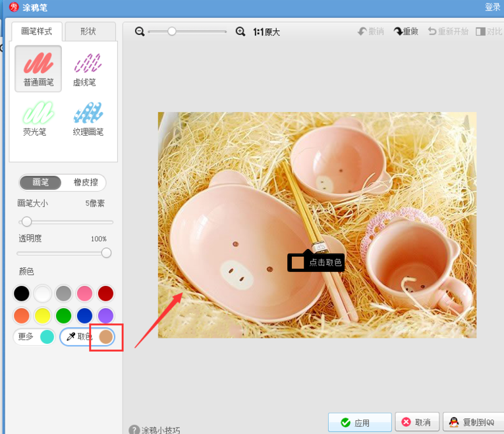The height and width of the screenshot is (434, 504).
Task: Switch to 橡皮擦 eraser mode
Action: tap(84, 182)
